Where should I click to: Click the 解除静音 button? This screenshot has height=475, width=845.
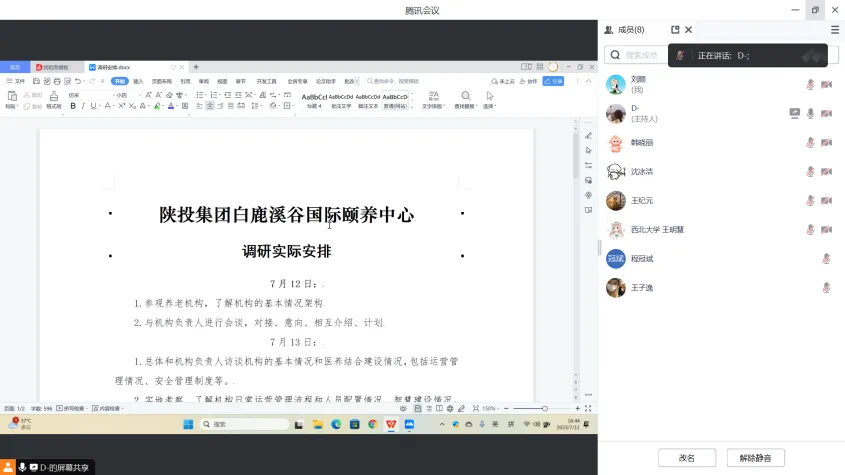(755, 458)
